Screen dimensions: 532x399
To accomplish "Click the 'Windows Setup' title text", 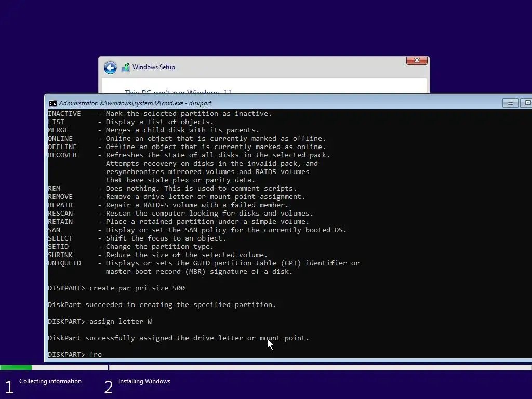I will pos(154,67).
